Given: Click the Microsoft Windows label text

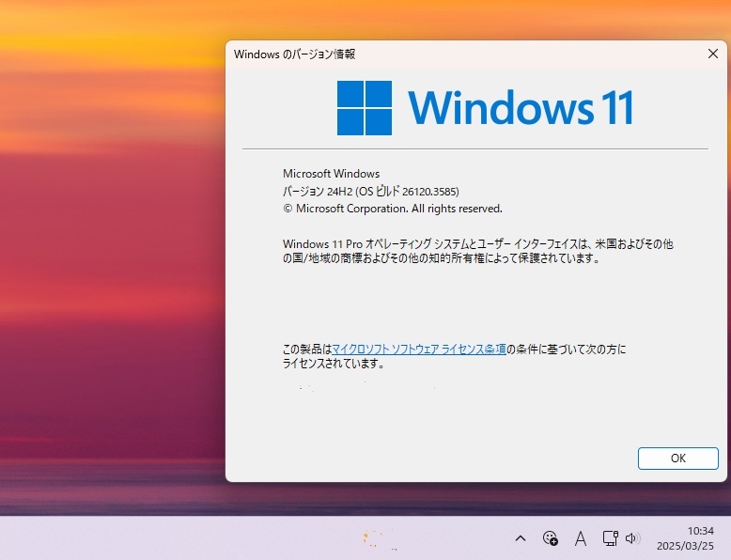Looking at the screenshot, I should click(331, 174).
